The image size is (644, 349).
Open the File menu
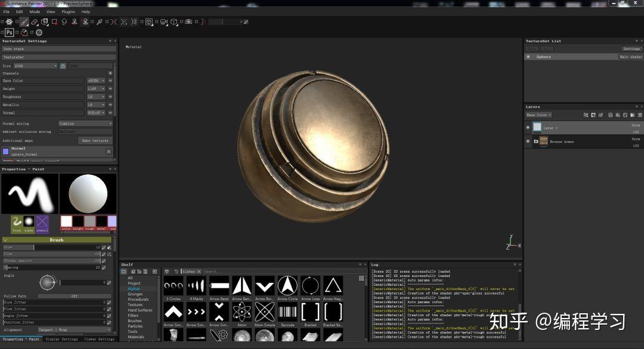pos(7,11)
